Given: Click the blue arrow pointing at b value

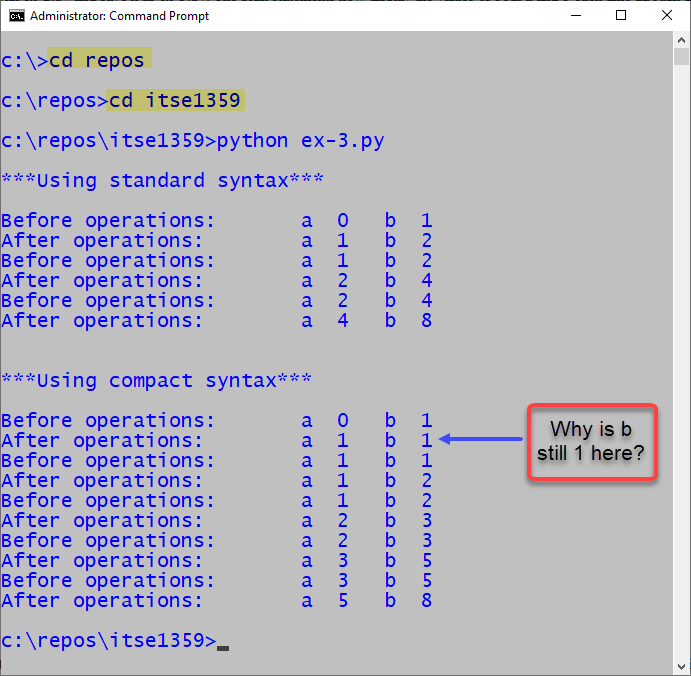Looking at the screenshot, I should pos(480,439).
